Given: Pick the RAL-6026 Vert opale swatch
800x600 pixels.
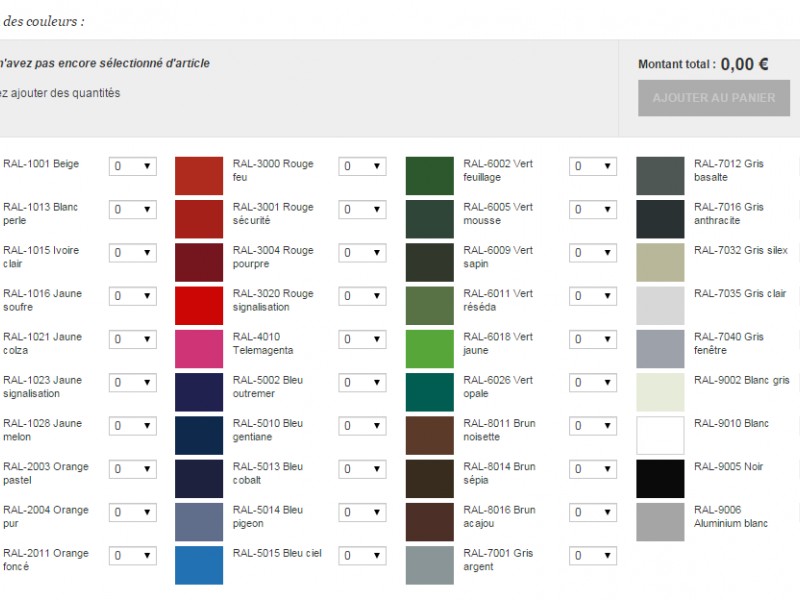Looking at the screenshot, I should click(430, 392).
